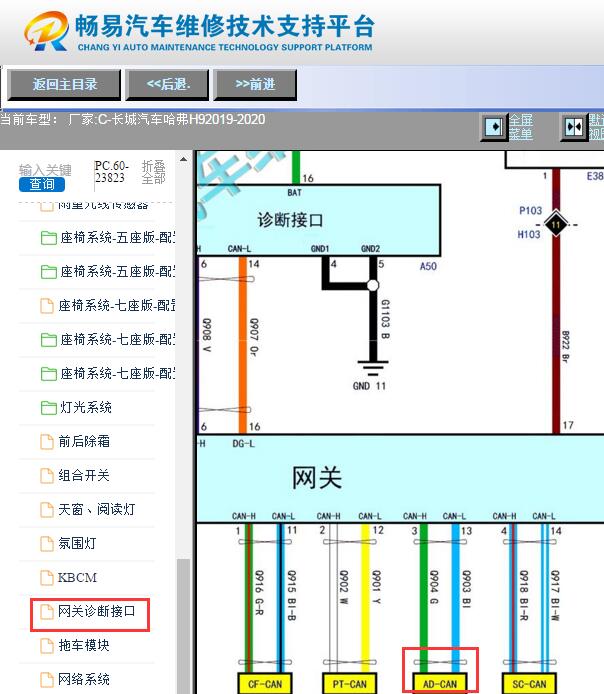Go back with <<后退 button
Viewport: 604px width, 694px height.
[167, 84]
